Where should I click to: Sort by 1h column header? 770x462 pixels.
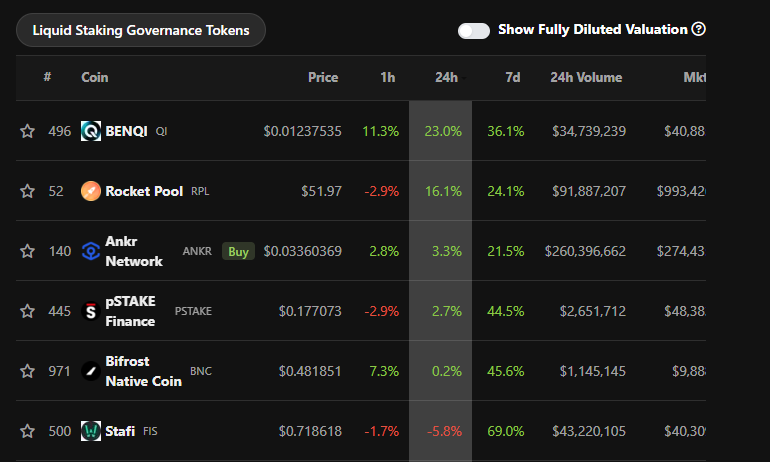point(387,78)
